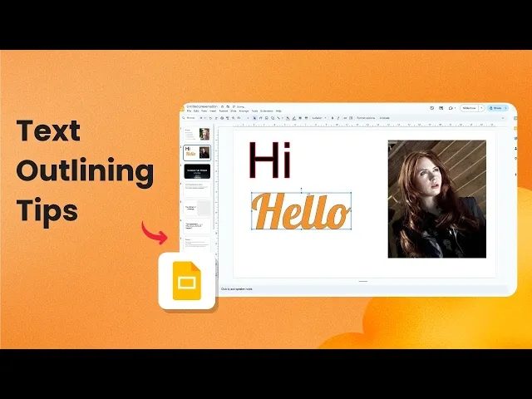Open the Insert menu
Viewport: 532px width, 399px height.
pos(213,111)
